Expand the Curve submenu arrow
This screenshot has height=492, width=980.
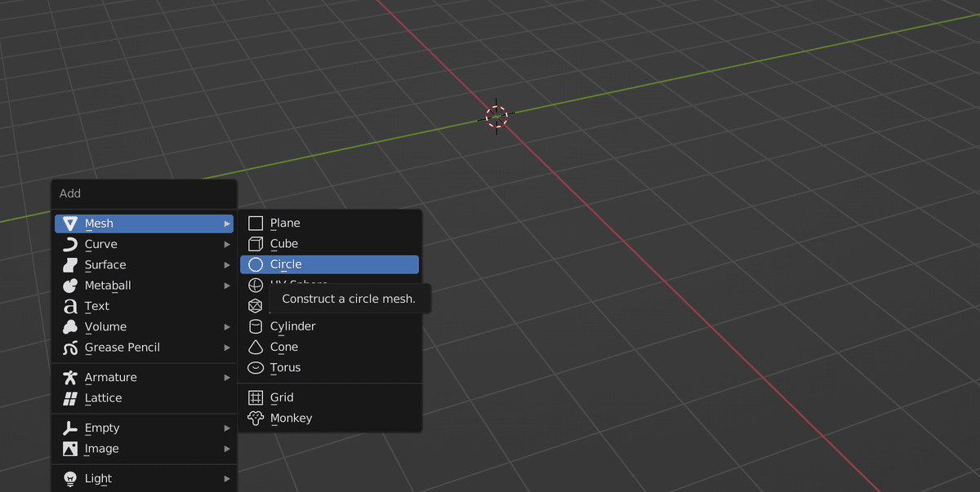point(227,244)
